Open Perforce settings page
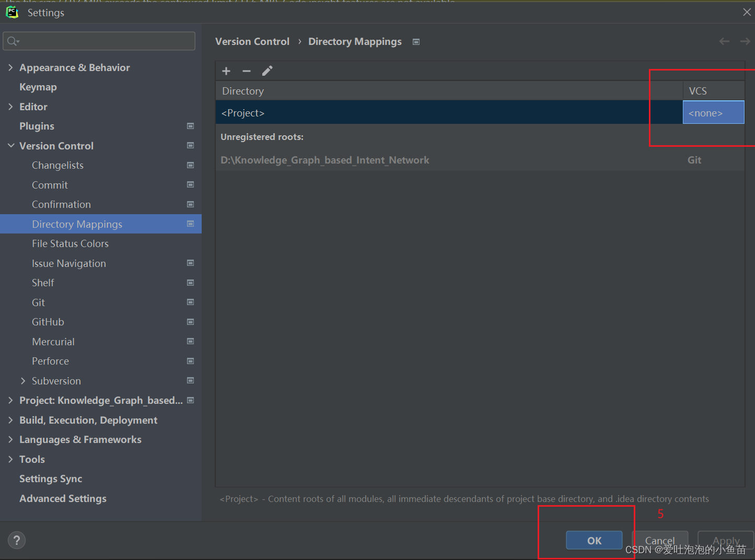The width and height of the screenshot is (755, 560). click(50, 361)
